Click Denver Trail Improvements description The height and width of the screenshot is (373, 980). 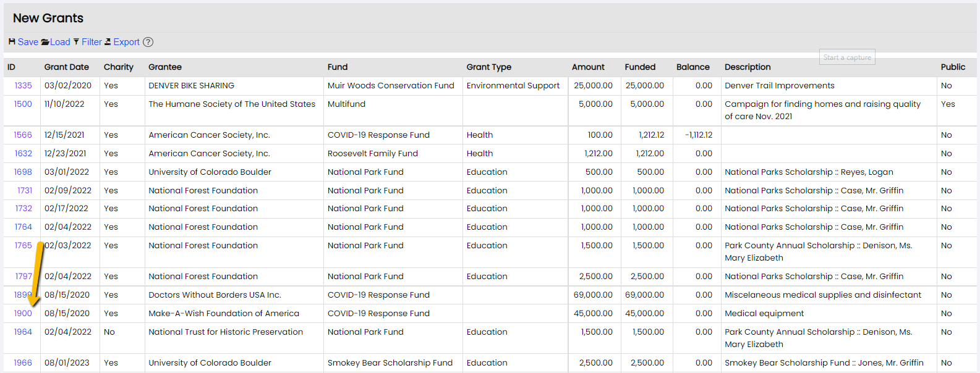pyautogui.click(x=780, y=86)
